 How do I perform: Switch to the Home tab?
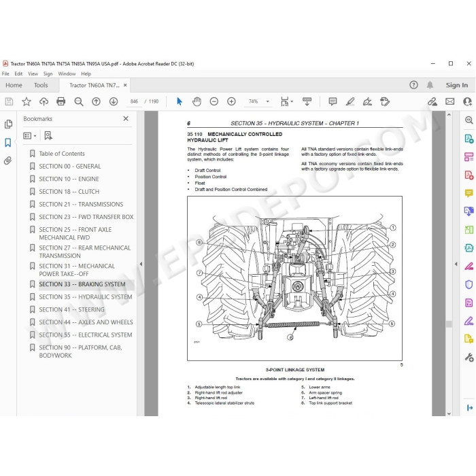coord(14,85)
